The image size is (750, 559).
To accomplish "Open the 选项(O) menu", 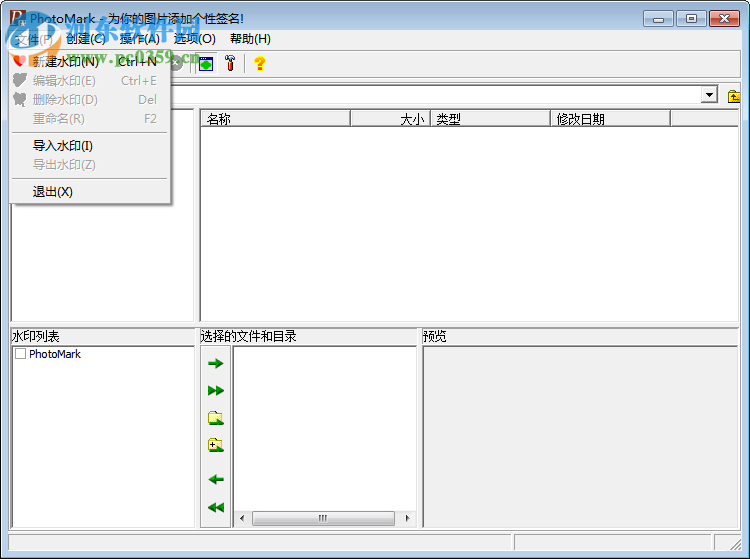I will coord(194,39).
